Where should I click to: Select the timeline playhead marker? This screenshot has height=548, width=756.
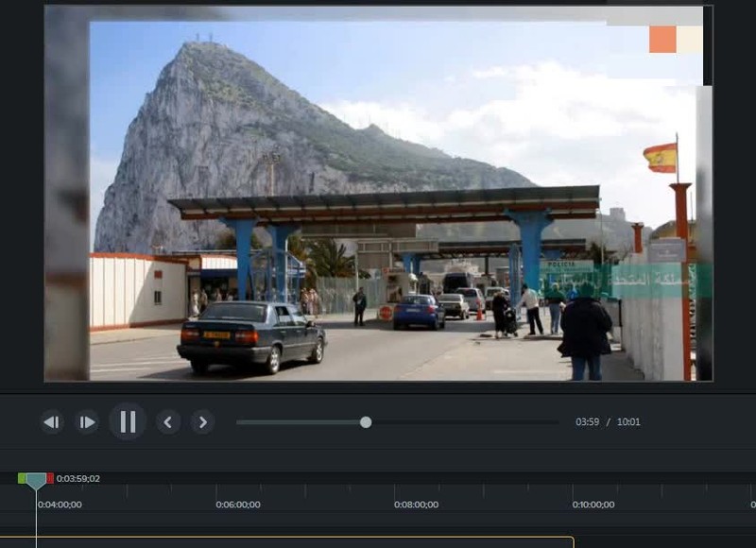click(x=36, y=481)
